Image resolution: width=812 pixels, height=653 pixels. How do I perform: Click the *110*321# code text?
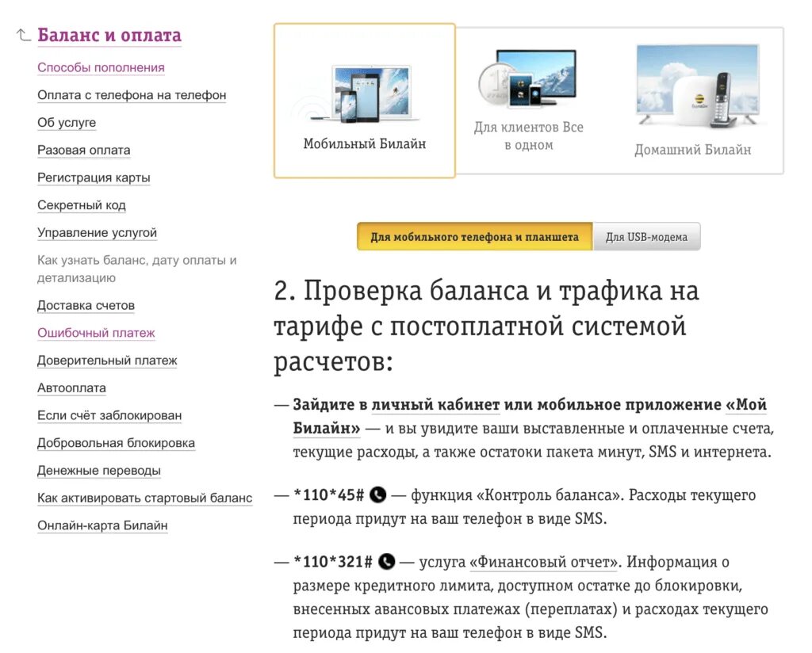333,561
